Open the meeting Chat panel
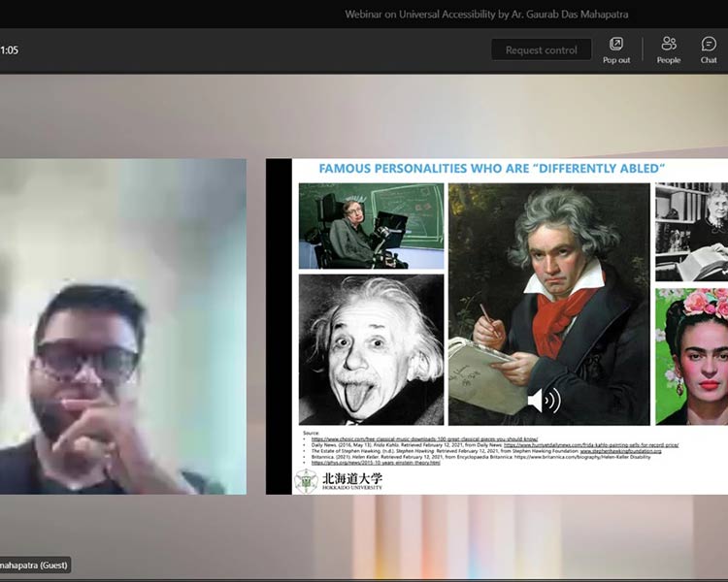The image size is (728, 582). click(709, 48)
